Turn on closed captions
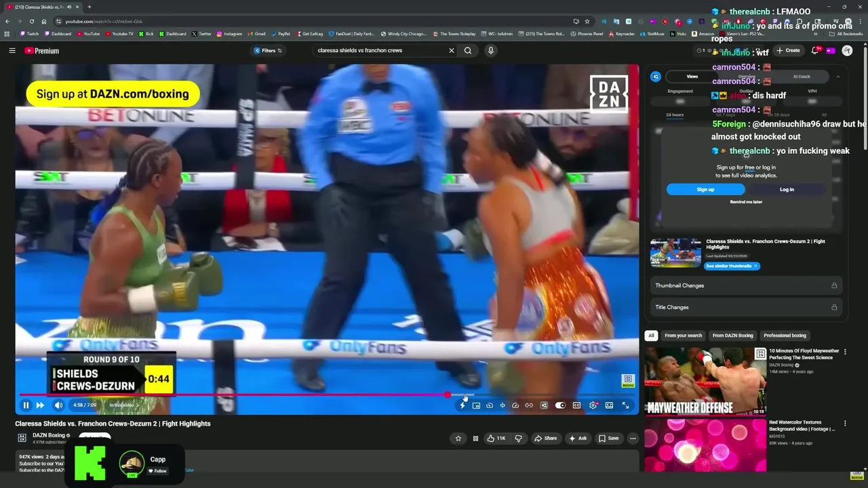868x488 pixels. click(x=576, y=405)
